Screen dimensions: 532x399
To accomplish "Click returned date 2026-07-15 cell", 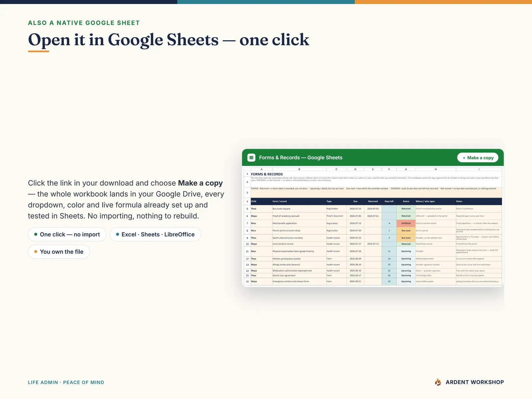I will tap(373, 244).
